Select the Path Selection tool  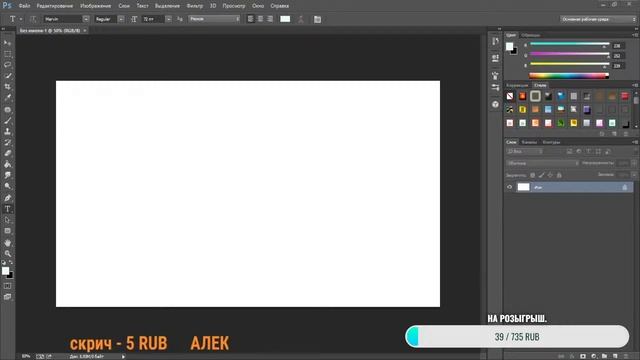[7, 220]
